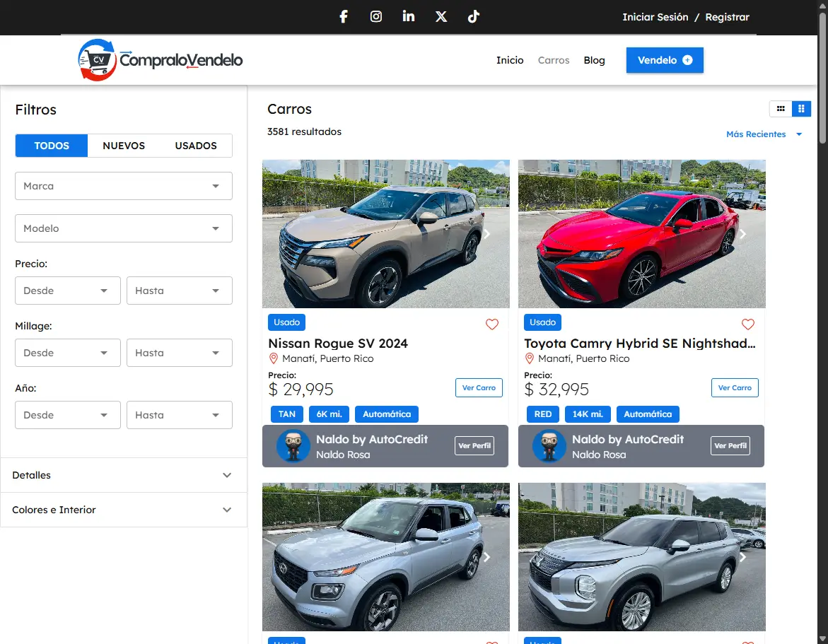The width and height of the screenshot is (828, 644).
Task: Click Ver Perfil on Nissan Rogue card
Action: pyautogui.click(x=474, y=445)
